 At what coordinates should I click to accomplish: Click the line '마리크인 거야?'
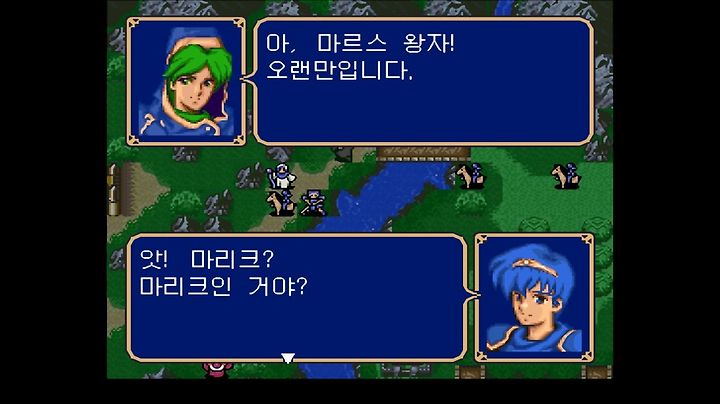pos(223,286)
